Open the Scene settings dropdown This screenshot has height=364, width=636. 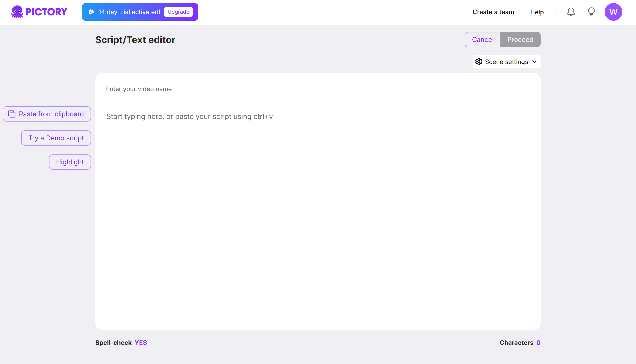point(506,62)
